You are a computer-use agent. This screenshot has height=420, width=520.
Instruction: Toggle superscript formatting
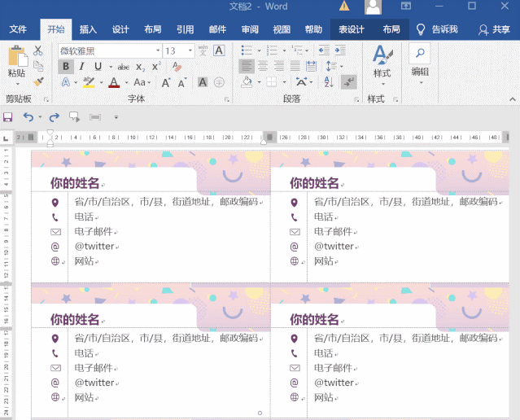pyautogui.click(x=156, y=67)
